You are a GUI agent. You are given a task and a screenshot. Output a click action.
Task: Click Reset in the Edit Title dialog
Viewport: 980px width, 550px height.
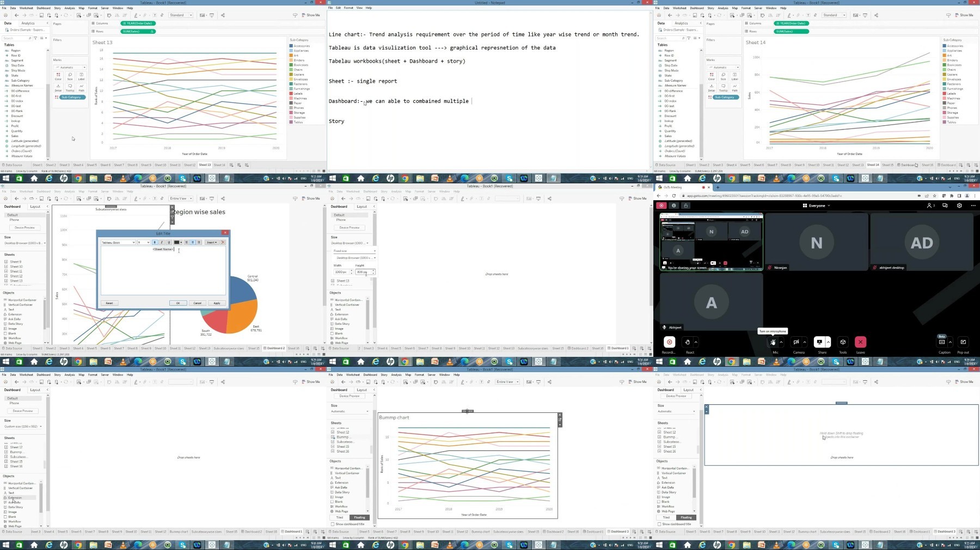coord(109,303)
